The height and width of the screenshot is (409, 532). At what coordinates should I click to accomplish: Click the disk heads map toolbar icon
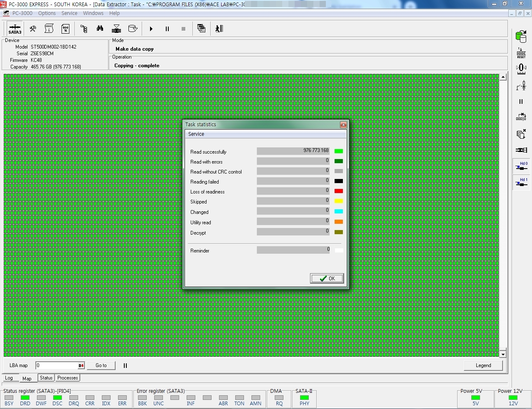(117, 29)
